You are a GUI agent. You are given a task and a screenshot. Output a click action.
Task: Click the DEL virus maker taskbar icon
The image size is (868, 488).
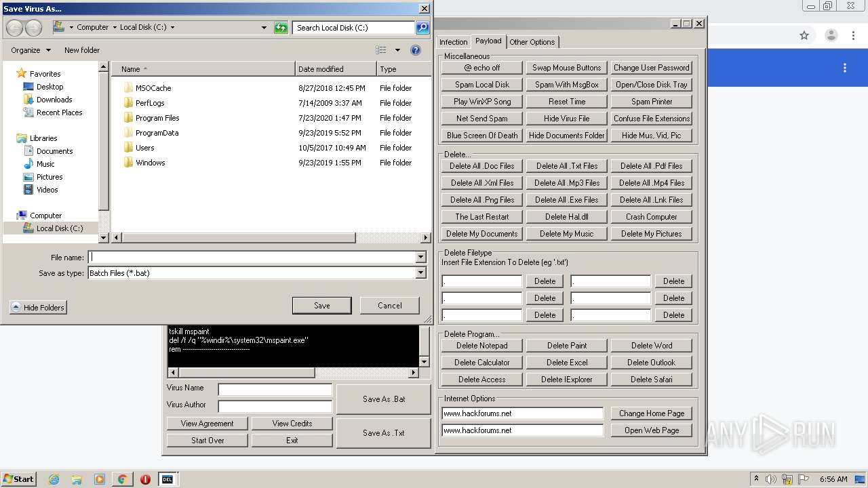pyautogui.click(x=167, y=479)
